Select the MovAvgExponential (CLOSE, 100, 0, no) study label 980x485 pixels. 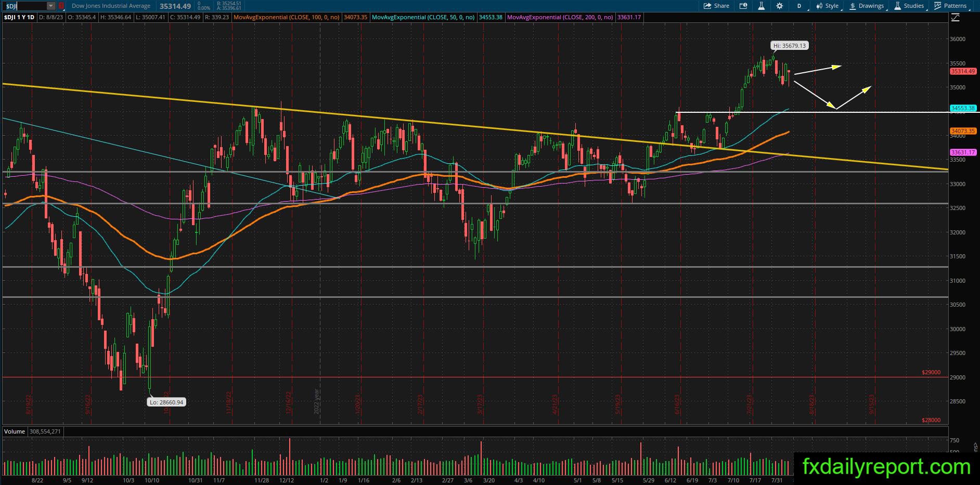coord(287,17)
